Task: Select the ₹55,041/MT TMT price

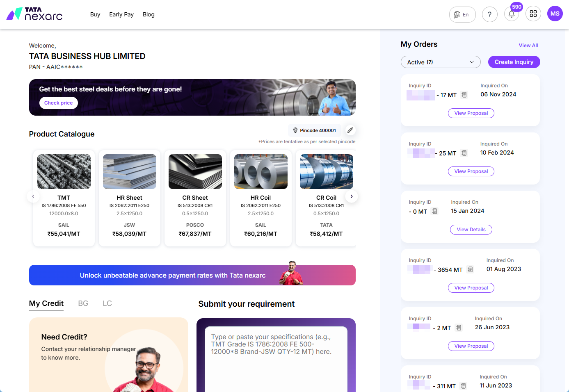Action: pyautogui.click(x=64, y=234)
